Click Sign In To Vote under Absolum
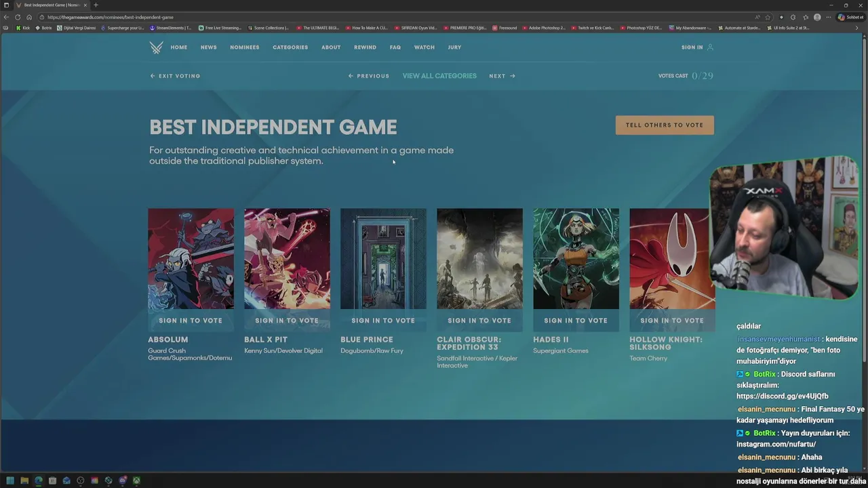Viewport: 868px width, 488px height. (x=191, y=321)
